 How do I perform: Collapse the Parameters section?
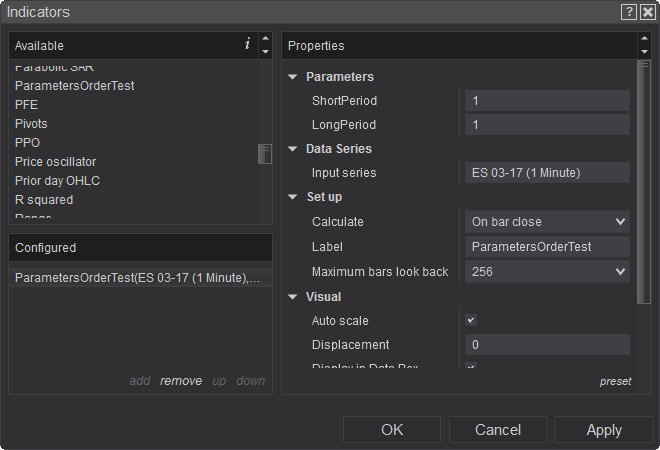(x=293, y=77)
